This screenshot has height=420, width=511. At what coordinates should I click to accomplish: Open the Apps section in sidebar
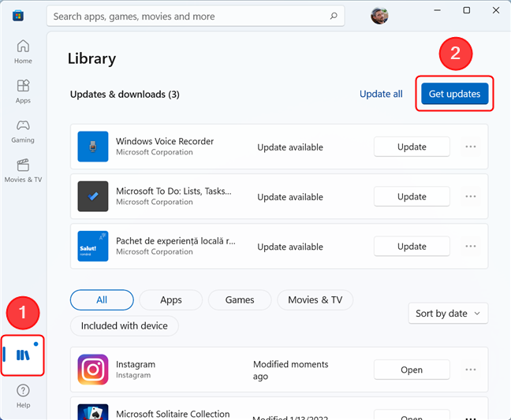click(23, 91)
